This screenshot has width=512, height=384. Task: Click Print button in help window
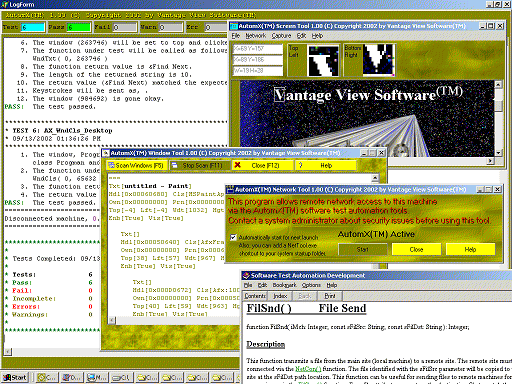330,296
